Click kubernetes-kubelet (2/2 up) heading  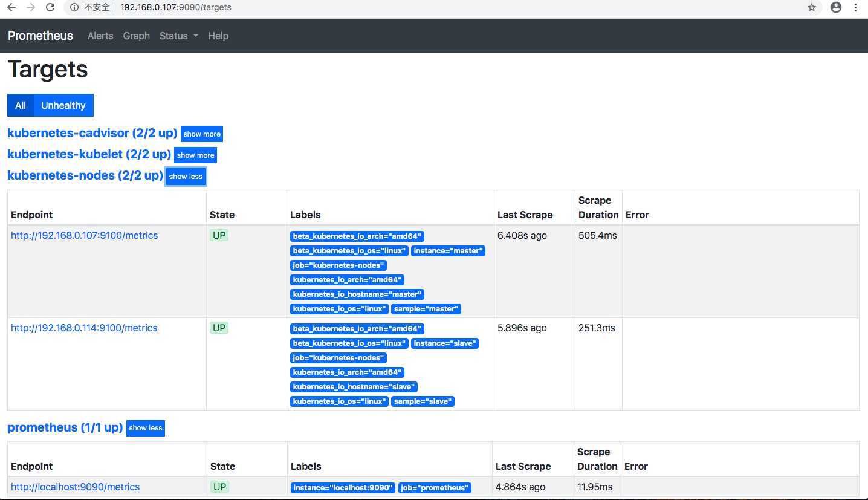[89, 154]
